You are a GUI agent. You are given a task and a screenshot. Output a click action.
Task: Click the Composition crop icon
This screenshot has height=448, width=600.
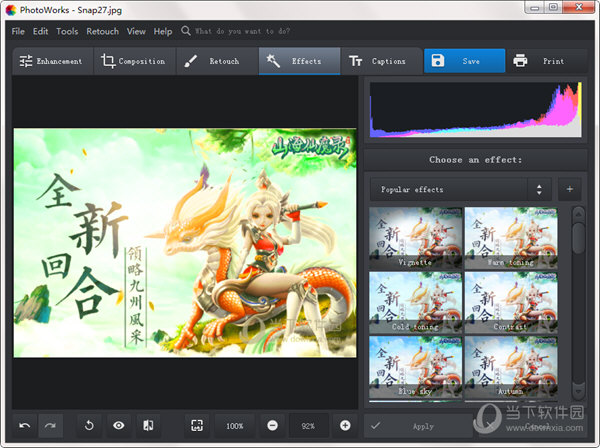[x=108, y=61]
